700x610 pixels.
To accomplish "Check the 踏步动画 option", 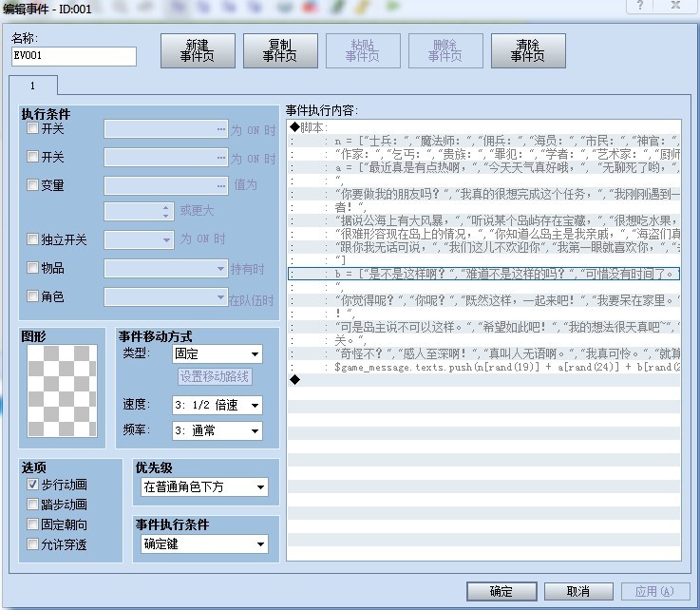I will 32,505.
